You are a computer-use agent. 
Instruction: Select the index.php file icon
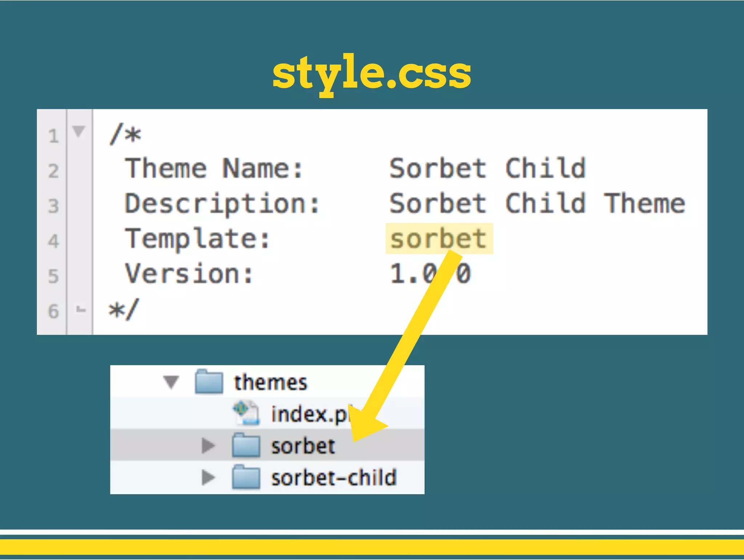pos(246,413)
